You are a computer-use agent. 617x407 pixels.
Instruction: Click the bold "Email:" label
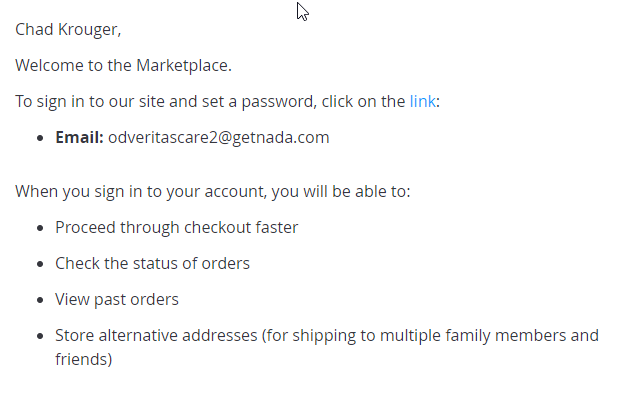point(79,137)
